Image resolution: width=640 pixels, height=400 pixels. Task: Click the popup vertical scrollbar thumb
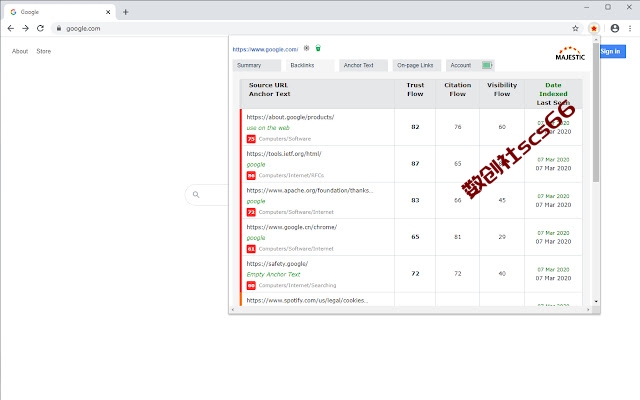point(596,112)
